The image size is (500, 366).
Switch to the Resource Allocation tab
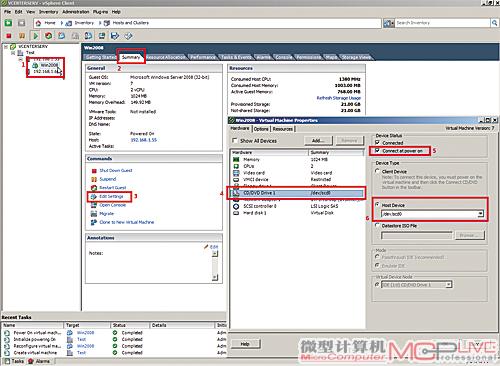166,57
